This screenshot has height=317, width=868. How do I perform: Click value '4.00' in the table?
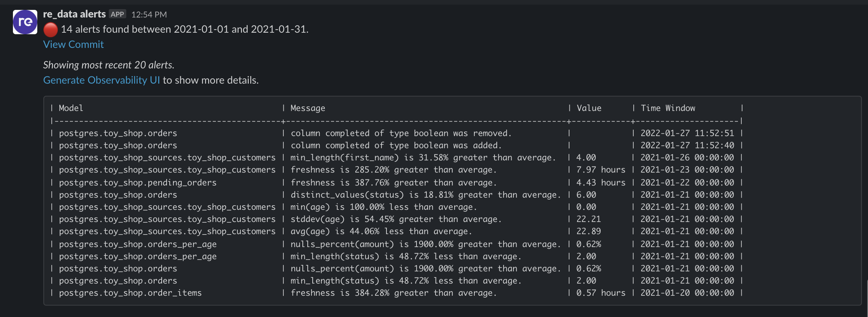pos(586,158)
